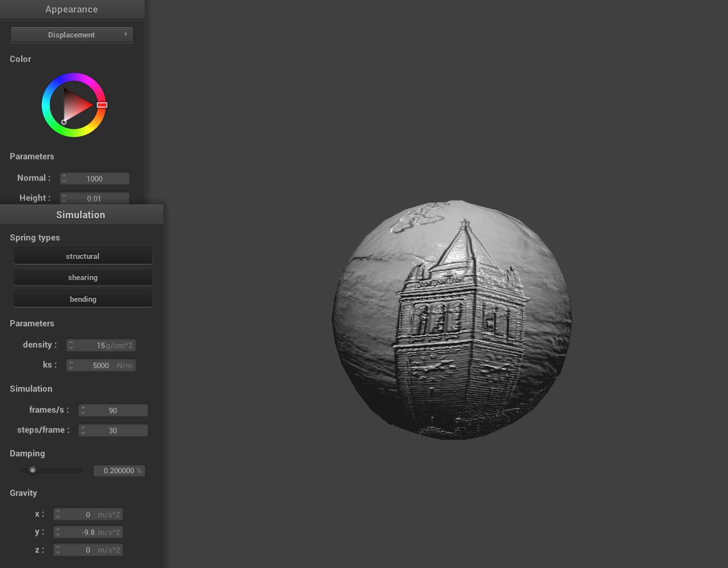This screenshot has width=728, height=568.
Task: Toggle the shearing spring type
Action: (x=82, y=277)
